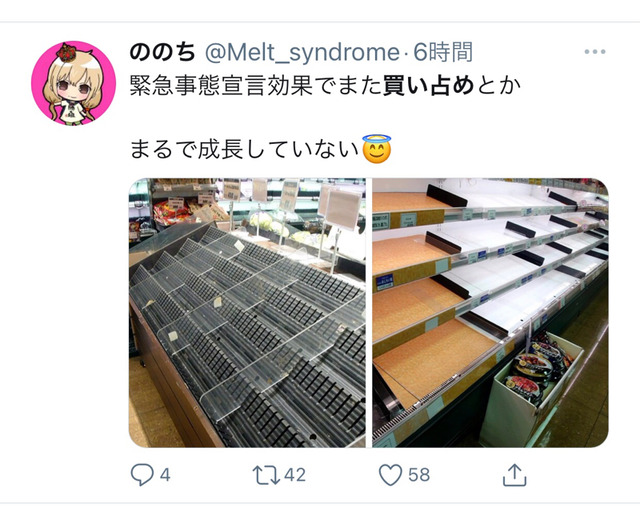Viewport: 640px width, 507px height.
Task: Click the like count 58
Action: (419, 475)
